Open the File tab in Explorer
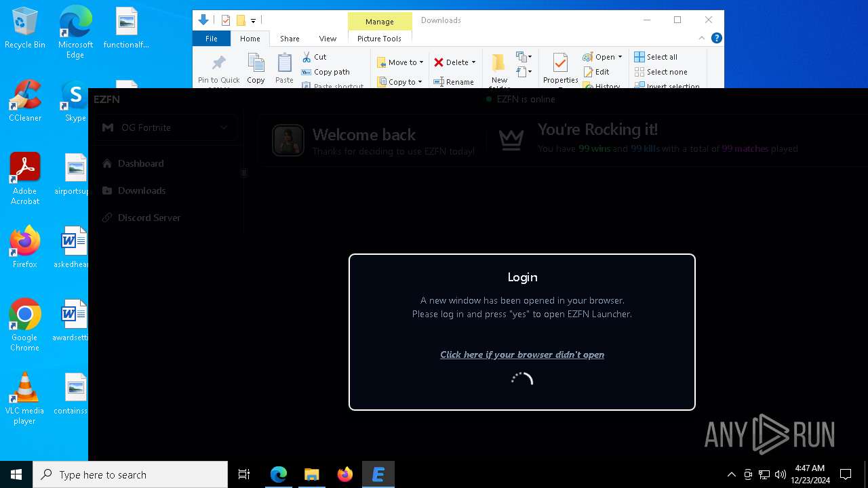Viewport: 868px width, 488px height. pos(212,39)
